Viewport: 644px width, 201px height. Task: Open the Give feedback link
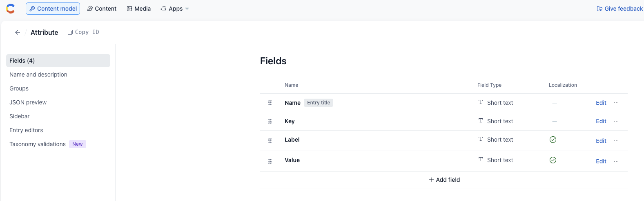tap(619, 9)
